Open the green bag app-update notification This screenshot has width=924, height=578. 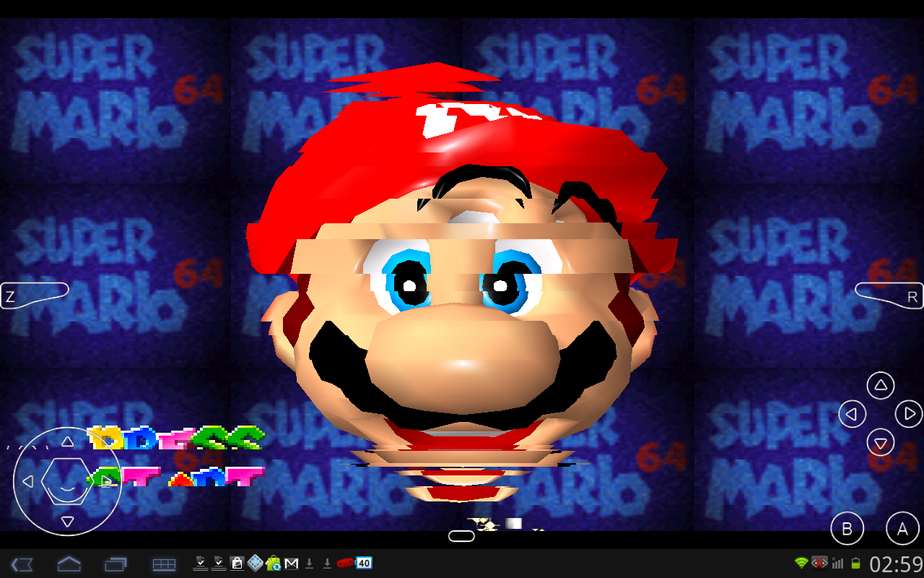[x=274, y=564]
